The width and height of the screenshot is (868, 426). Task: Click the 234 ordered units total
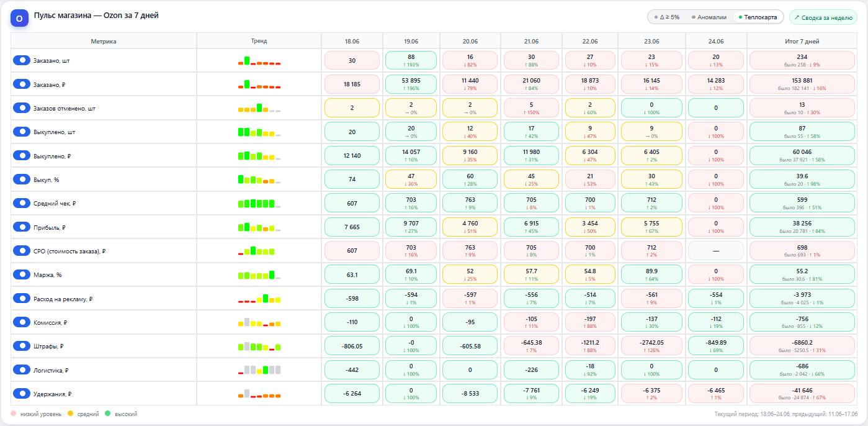click(x=802, y=60)
